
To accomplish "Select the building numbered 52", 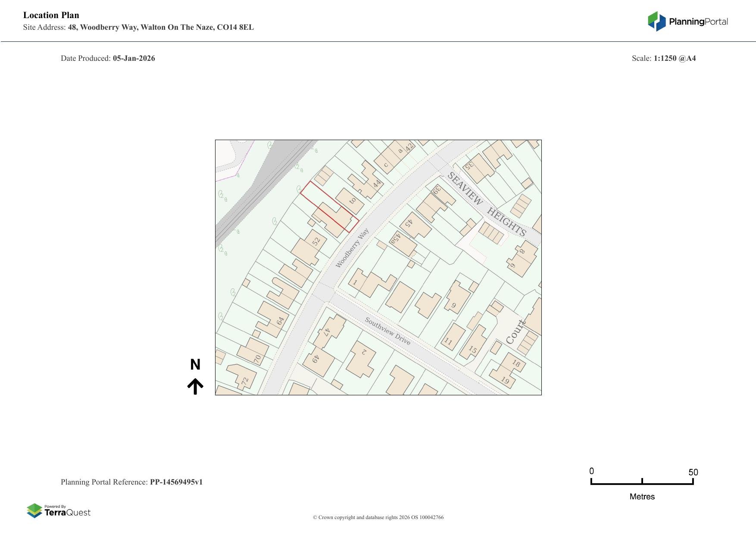I will 308,248.
